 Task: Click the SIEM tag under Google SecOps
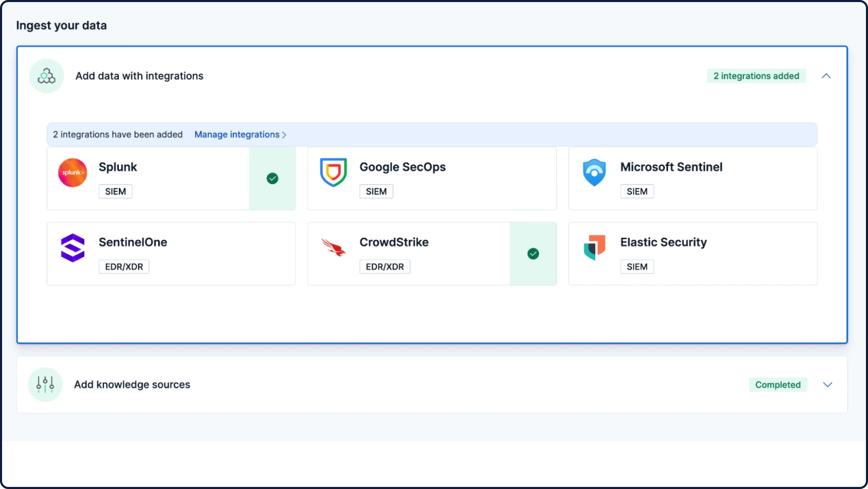point(376,191)
